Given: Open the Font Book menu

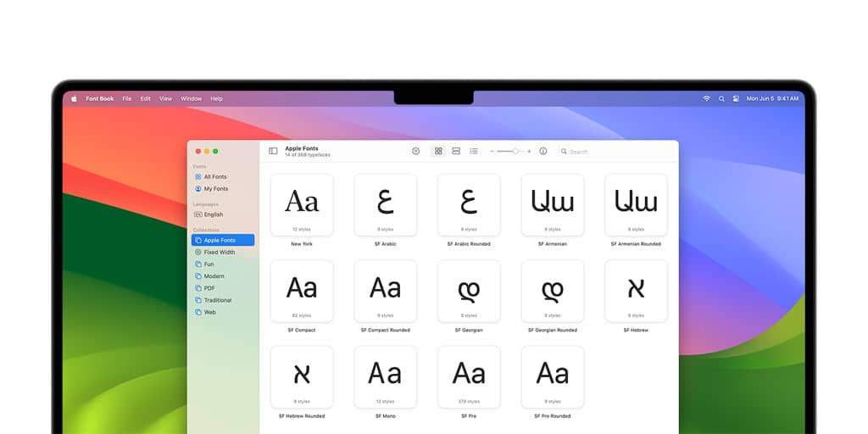Looking at the screenshot, I should (x=100, y=98).
